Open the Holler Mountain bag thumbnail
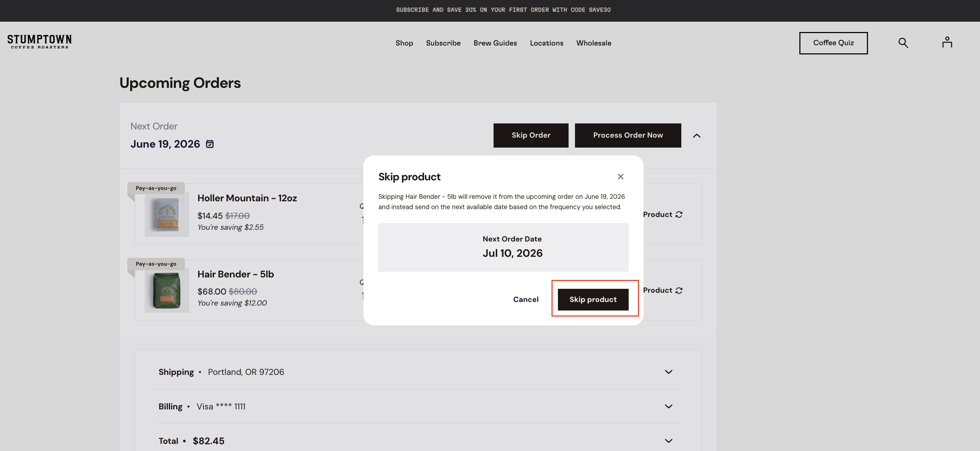 167,215
